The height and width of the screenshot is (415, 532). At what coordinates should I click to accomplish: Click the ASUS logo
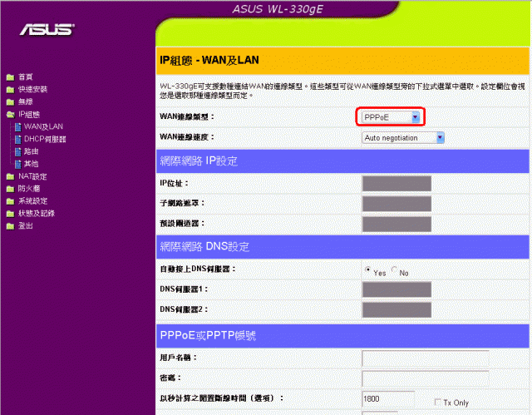[47, 29]
